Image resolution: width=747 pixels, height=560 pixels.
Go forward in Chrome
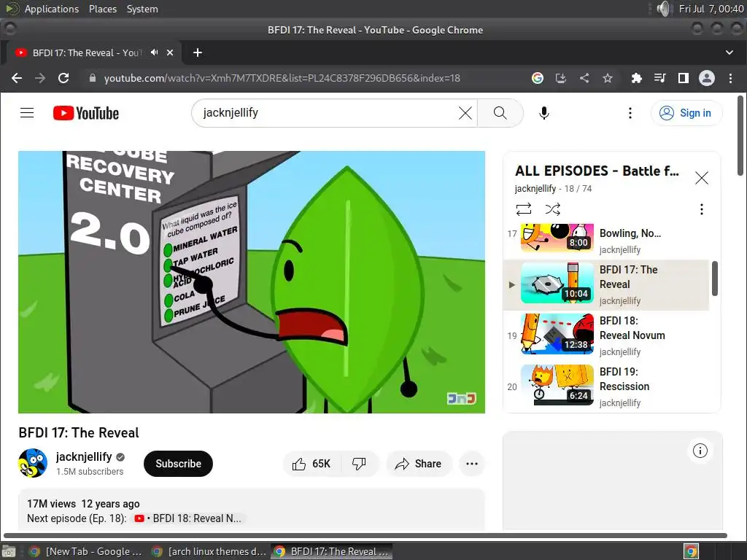[x=40, y=78]
